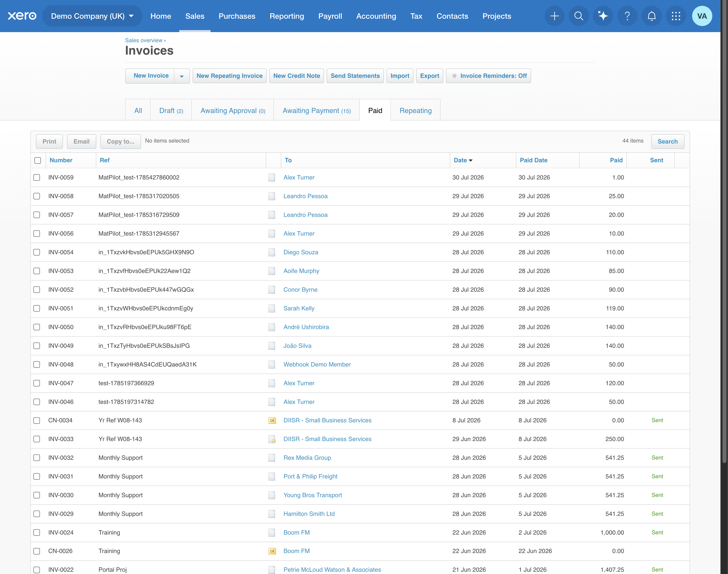This screenshot has height=574, width=728.
Task: Tick the checkbox for INV-0046
Action: (37, 402)
